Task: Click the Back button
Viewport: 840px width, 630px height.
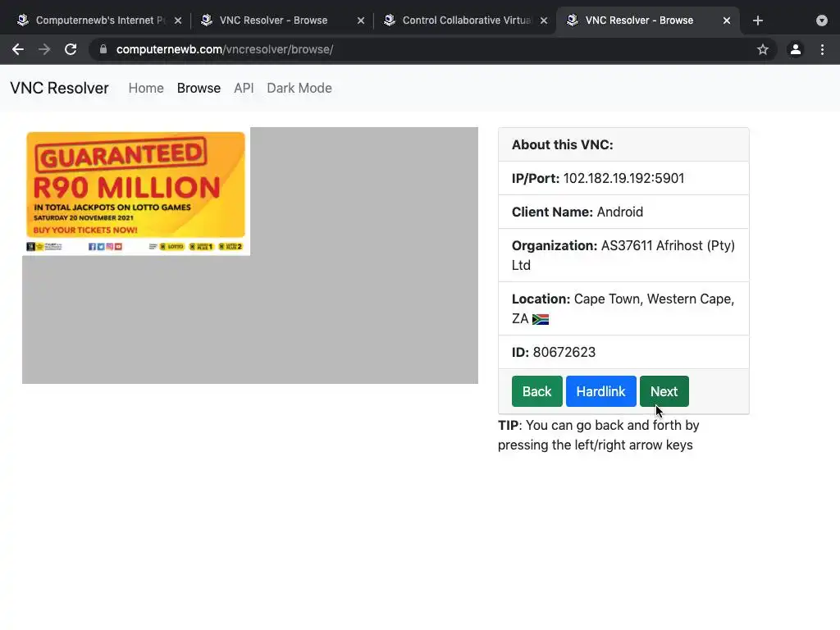Action: click(x=536, y=391)
